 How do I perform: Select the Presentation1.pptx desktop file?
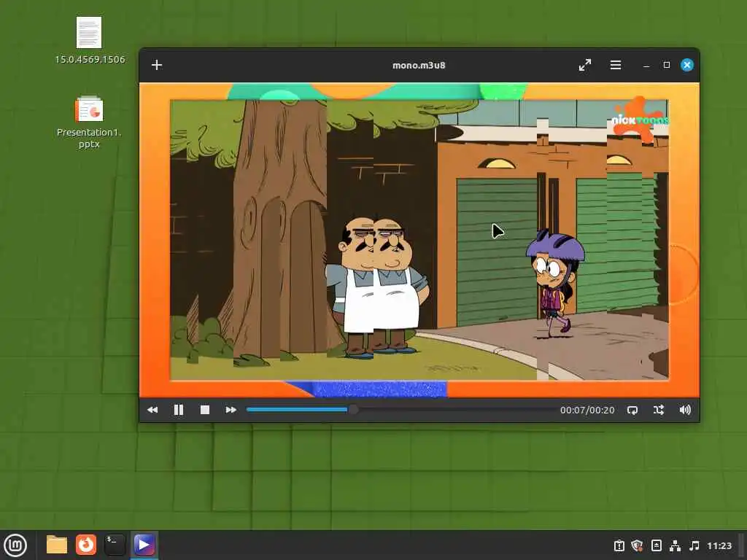click(89, 122)
